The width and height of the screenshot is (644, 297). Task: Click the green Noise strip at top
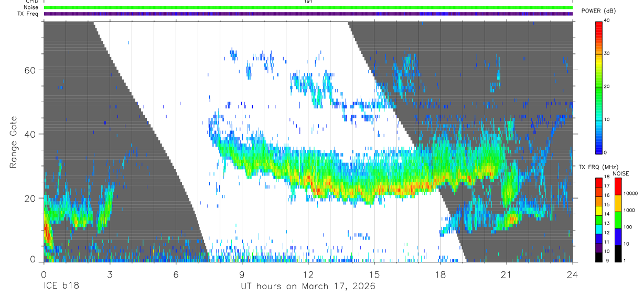(x=308, y=7)
